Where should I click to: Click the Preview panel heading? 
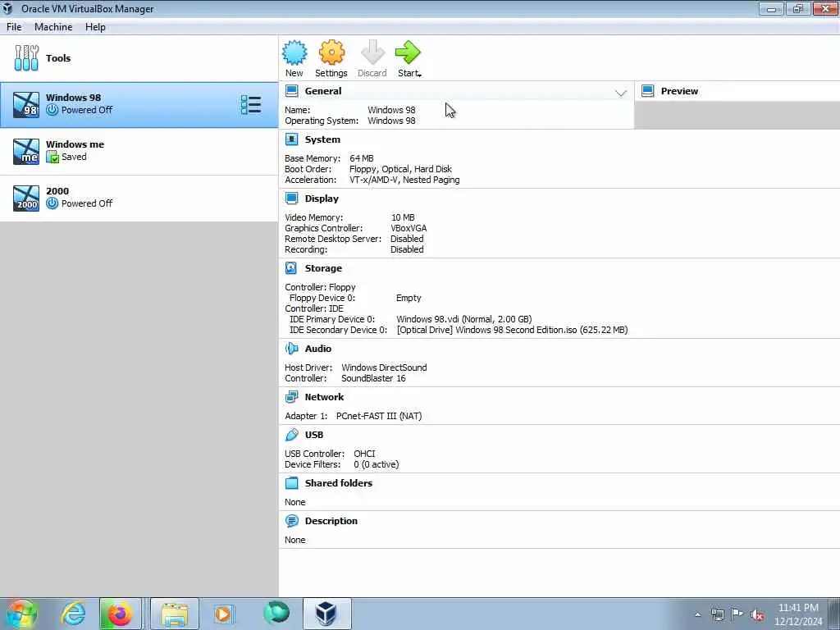(679, 91)
